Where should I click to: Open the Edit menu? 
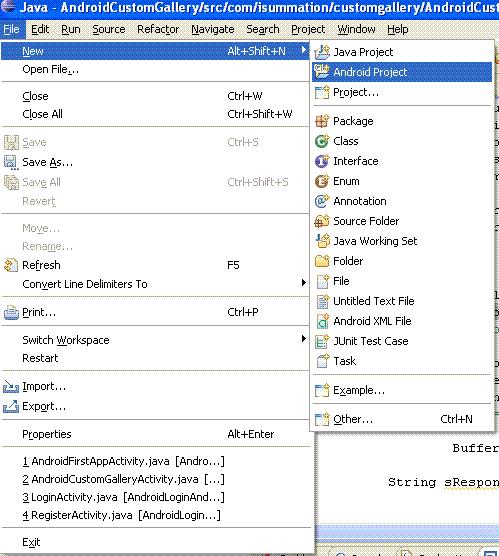tap(40, 29)
